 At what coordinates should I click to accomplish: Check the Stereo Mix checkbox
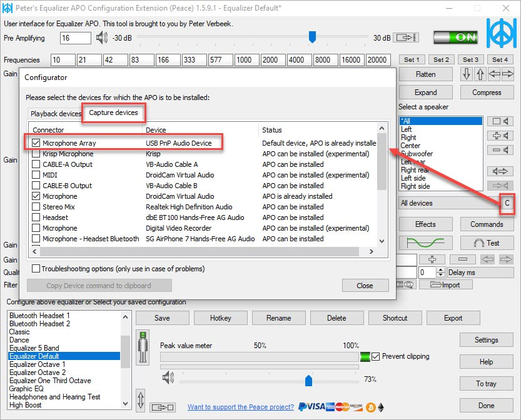tap(36, 206)
